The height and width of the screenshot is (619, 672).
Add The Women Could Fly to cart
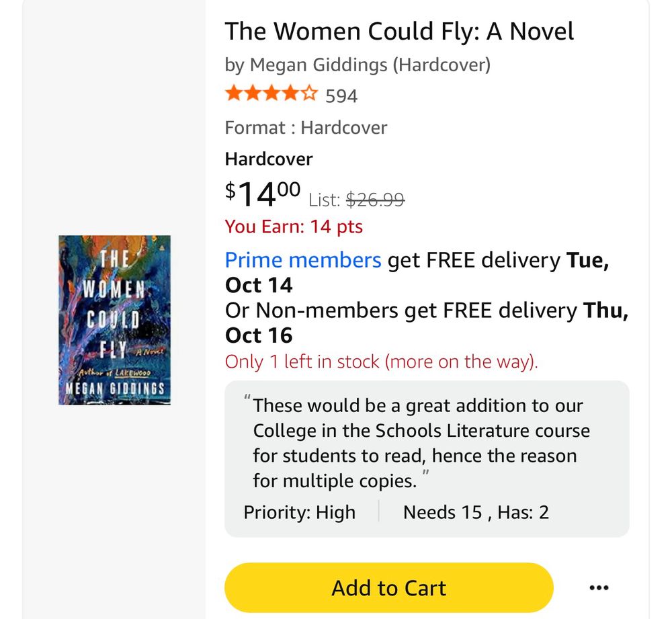point(388,587)
